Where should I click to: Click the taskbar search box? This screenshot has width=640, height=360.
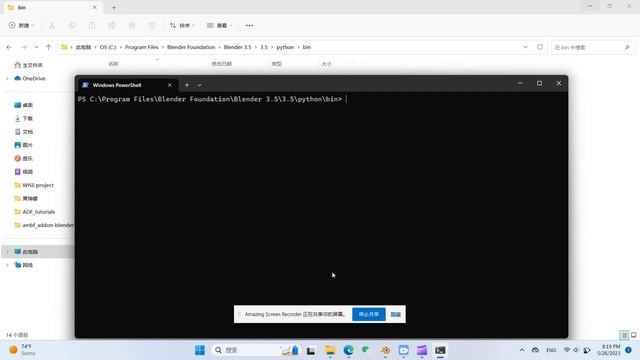pyautogui.click(x=256, y=350)
